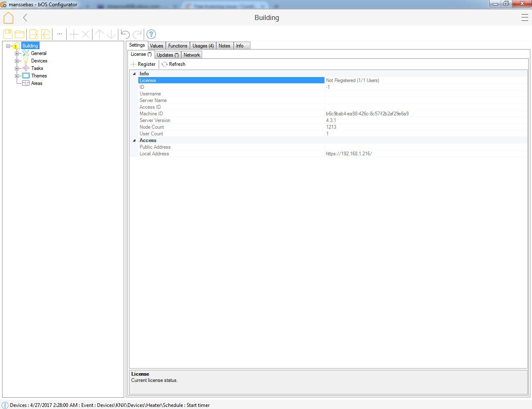This screenshot has height=409, width=532.
Task: Click the orange home icon
Action: tap(8, 18)
